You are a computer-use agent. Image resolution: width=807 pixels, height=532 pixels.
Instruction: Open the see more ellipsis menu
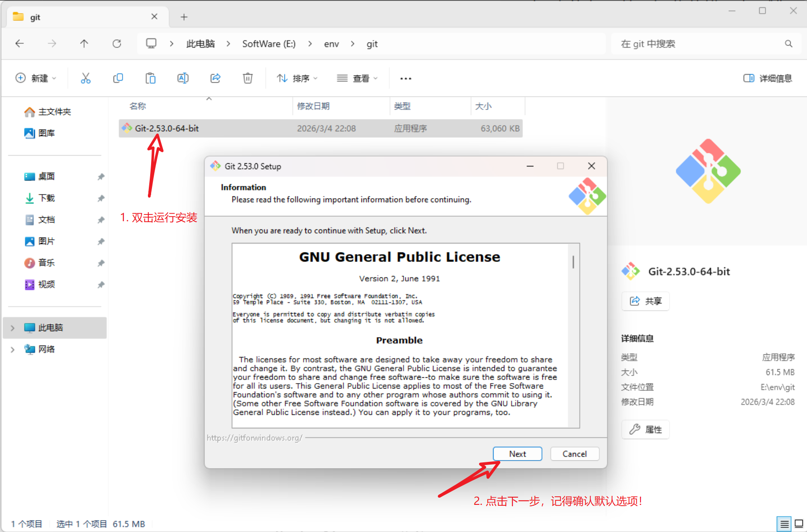[406, 78]
